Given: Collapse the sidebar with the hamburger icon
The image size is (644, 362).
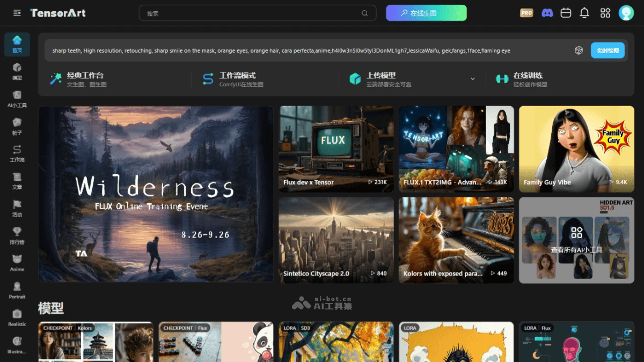Looking at the screenshot, I should tap(17, 13).
